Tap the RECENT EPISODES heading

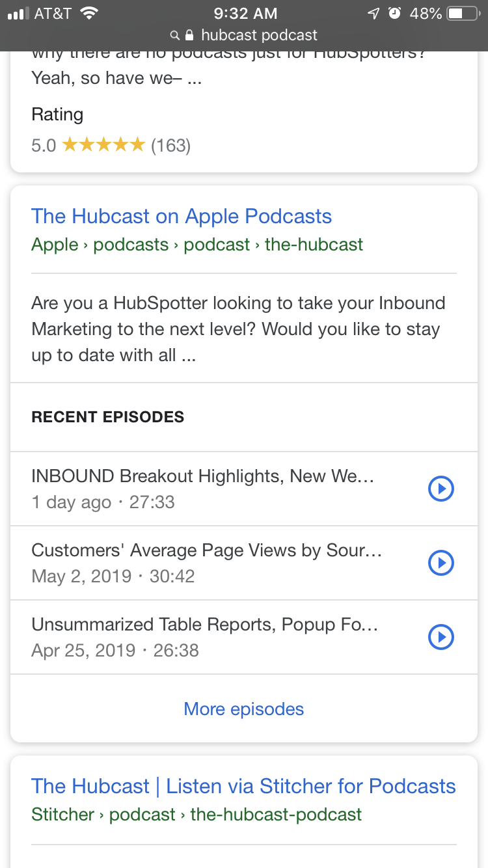coord(108,417)
